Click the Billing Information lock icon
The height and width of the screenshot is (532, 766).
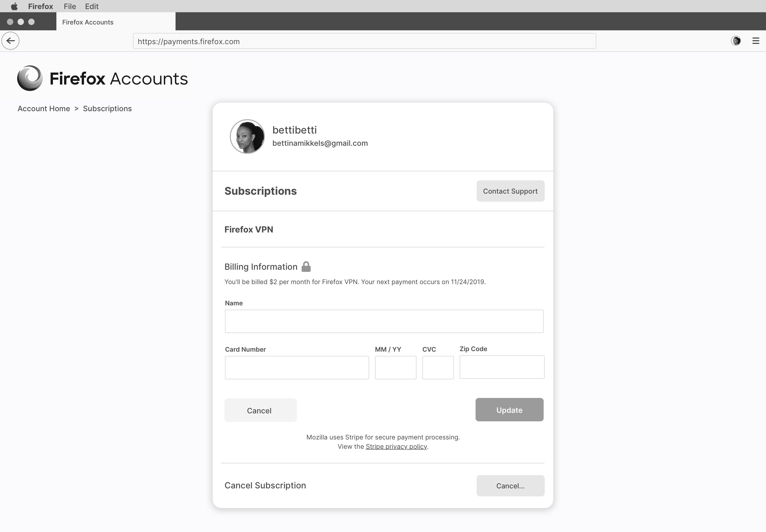click(x=306, y=267)
